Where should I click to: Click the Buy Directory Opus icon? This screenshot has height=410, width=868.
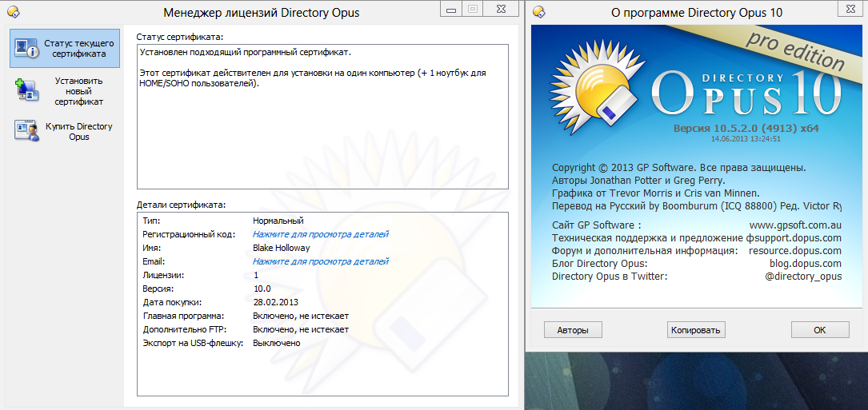26,130
